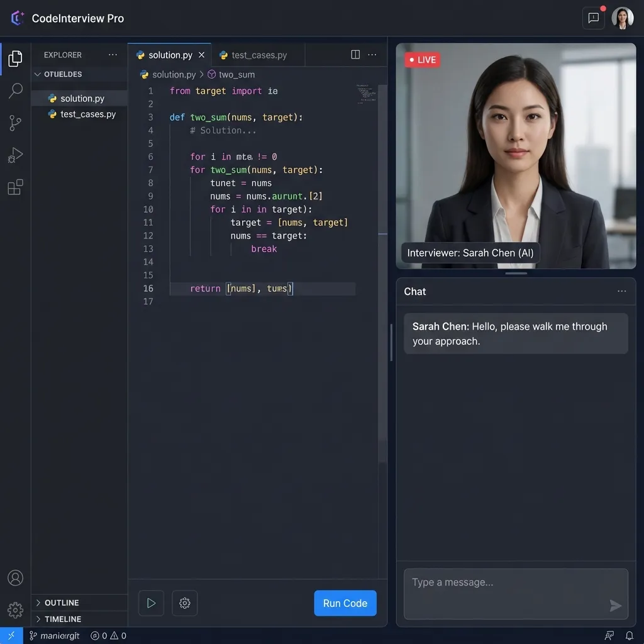The image size is (644, 644).
Task: Click the chat bubble icon near the avatar
Action: 592,18
